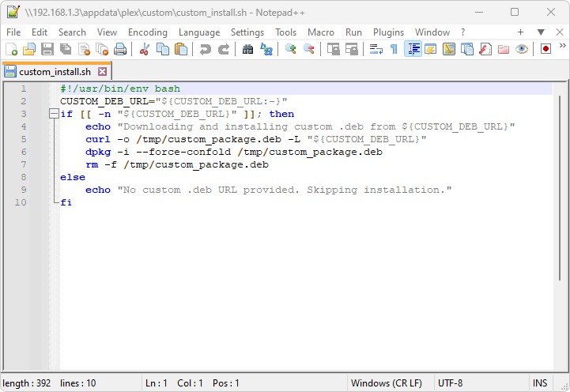Collapse the if block fold marker
The width and height of the screenshot is (570, 392).
tap(54, 114)
